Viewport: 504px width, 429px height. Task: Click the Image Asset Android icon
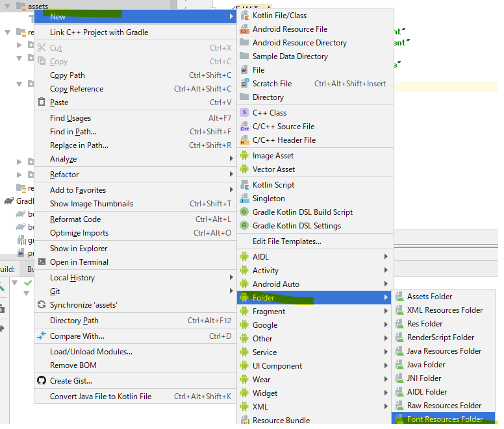244,156
